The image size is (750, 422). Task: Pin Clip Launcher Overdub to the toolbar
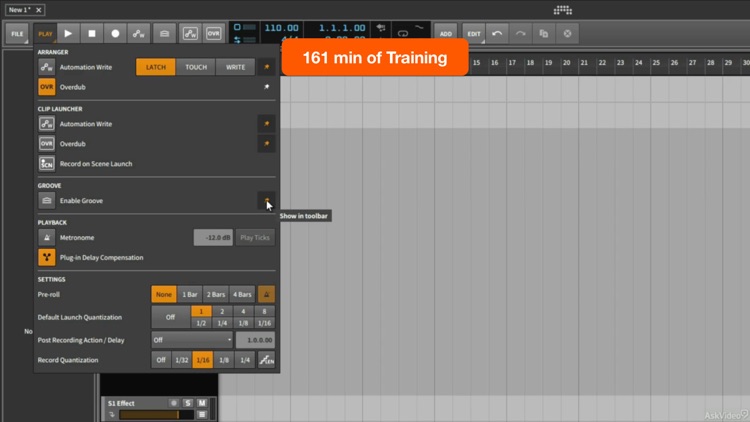coord(266,144)
